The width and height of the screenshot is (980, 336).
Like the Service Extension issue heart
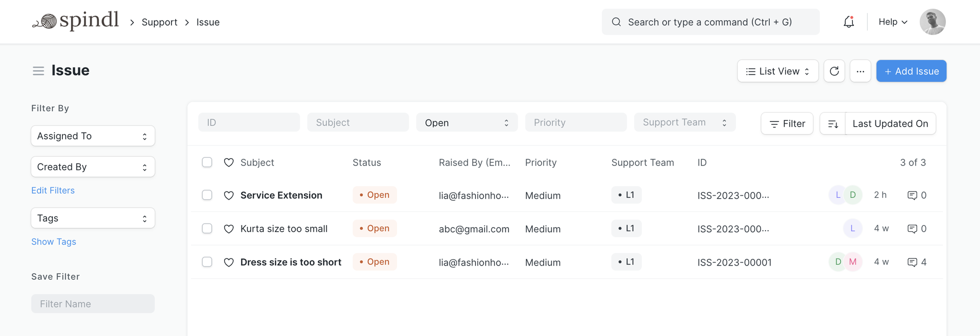tap(229, 196)
